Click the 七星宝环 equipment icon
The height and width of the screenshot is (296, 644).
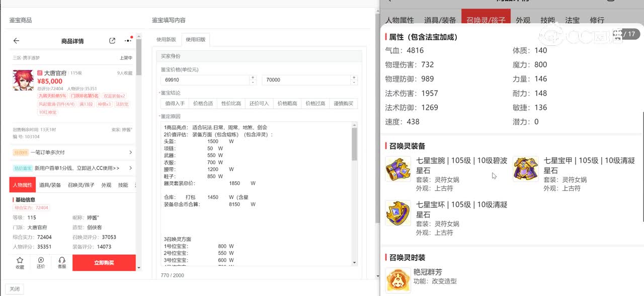[x=398, y=213]
